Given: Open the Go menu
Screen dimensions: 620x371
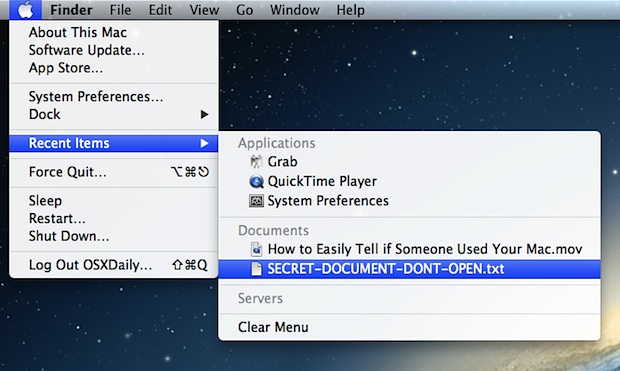Looking at the screenshot, I should coord(244,10).
